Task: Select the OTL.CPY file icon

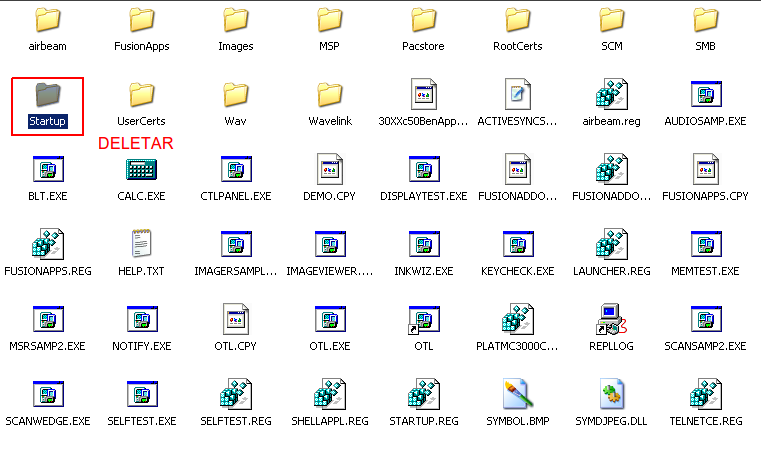Action: [x=236, y=319]
